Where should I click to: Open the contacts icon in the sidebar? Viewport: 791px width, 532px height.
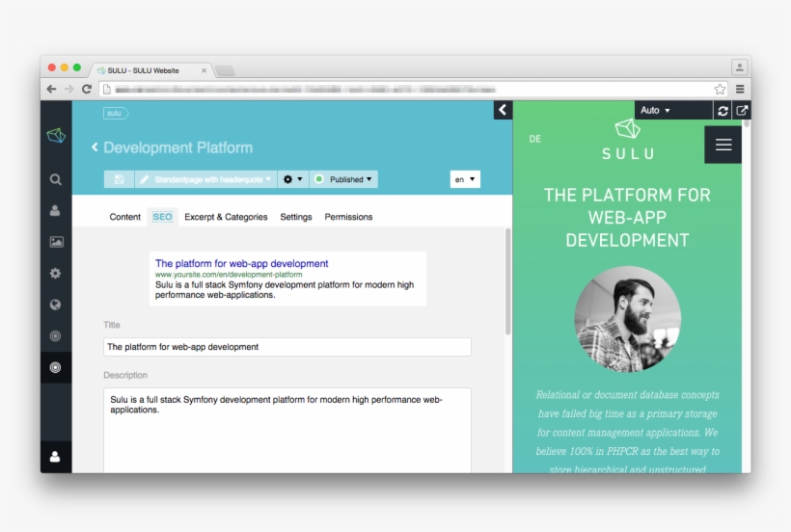pos(56,210)
